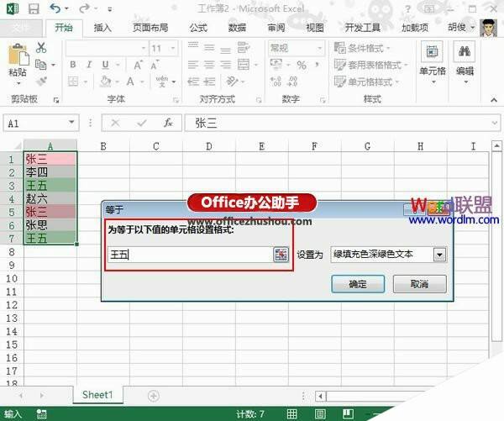Screen dimensions: 504x421
Task: Click the text Orientation icon
Action: [x=233, y=81]
